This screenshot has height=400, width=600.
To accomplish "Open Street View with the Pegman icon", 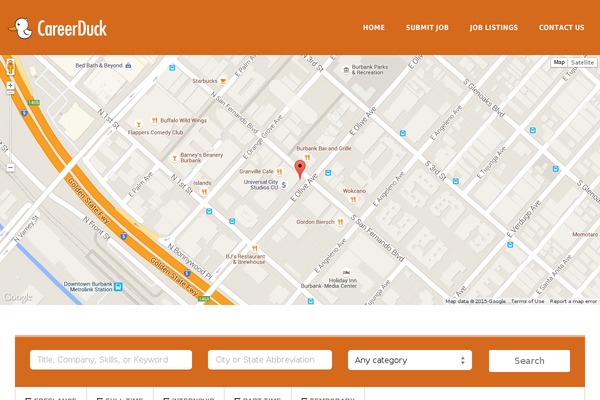I will [10, 67].
